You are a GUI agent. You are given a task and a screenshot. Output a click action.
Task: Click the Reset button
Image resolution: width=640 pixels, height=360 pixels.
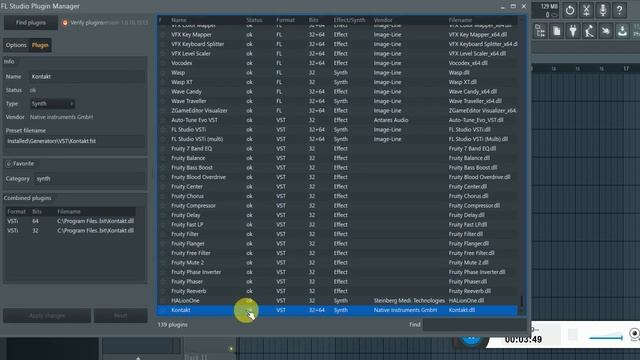tap(120, 316)
